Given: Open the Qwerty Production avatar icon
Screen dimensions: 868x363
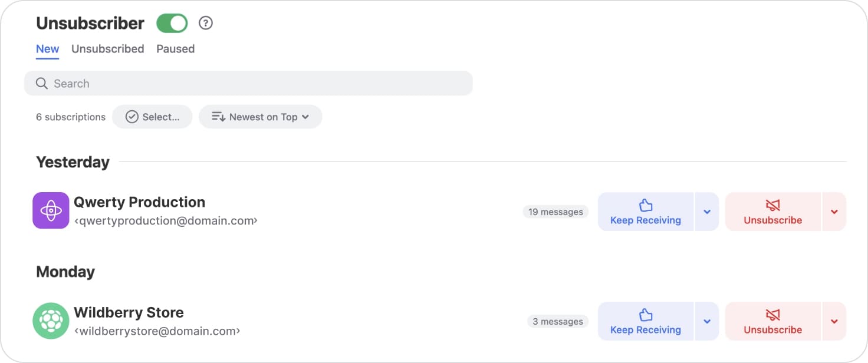Looking at the screenshot, I should point(51,210).
